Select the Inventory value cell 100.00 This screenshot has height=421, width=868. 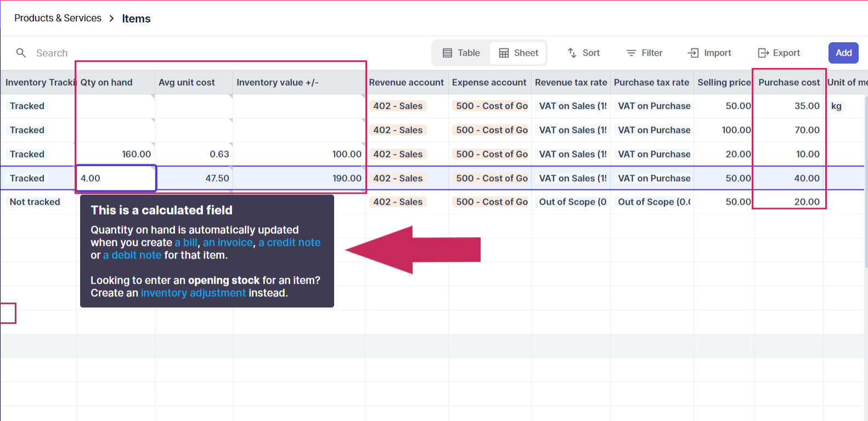point(299,154)
